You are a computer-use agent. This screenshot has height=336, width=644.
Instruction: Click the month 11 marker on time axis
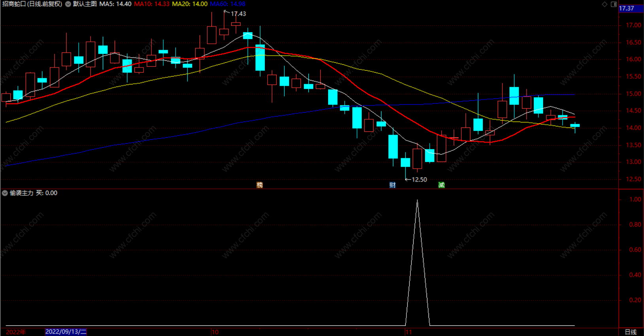tap(409, 332)
